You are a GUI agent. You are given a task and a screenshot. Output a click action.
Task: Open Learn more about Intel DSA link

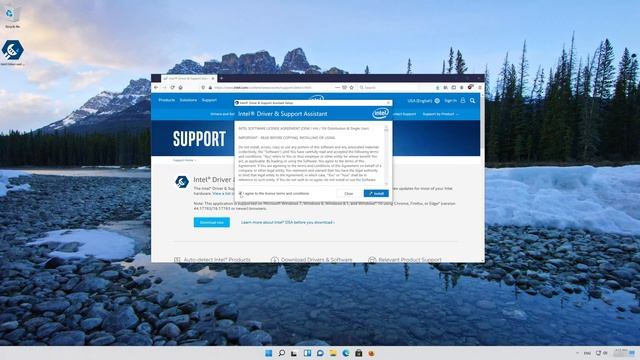point(288,222)
